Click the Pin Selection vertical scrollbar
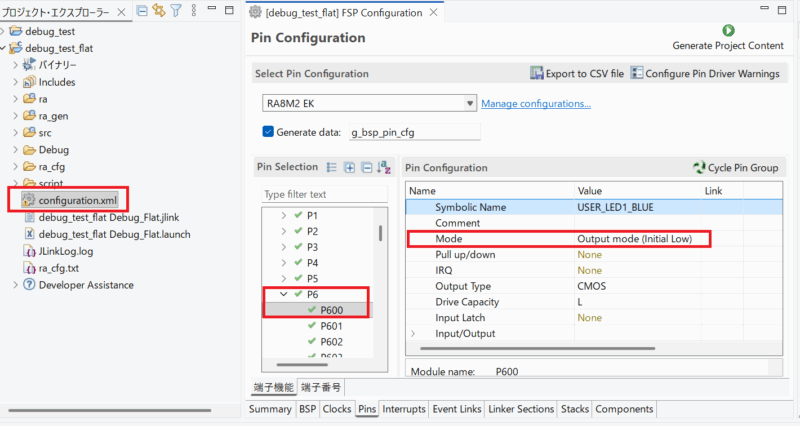The width and height of the screenshot is (800, 426). [381, 233]
